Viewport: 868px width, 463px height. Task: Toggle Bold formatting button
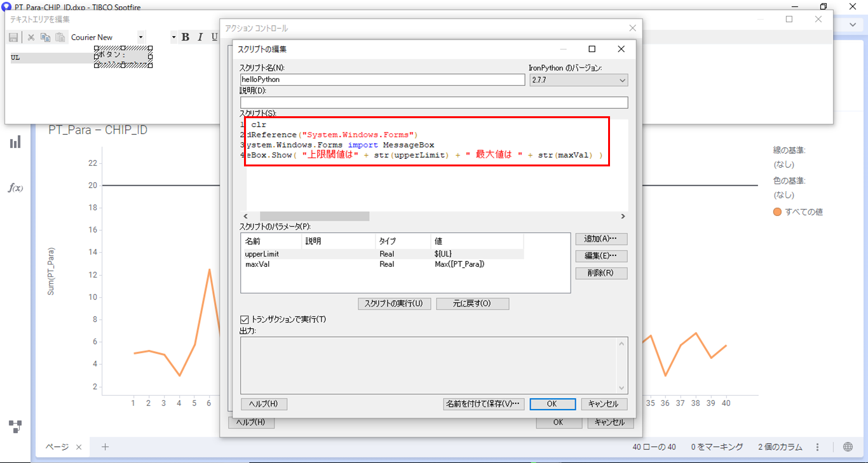tap(186, 37)
